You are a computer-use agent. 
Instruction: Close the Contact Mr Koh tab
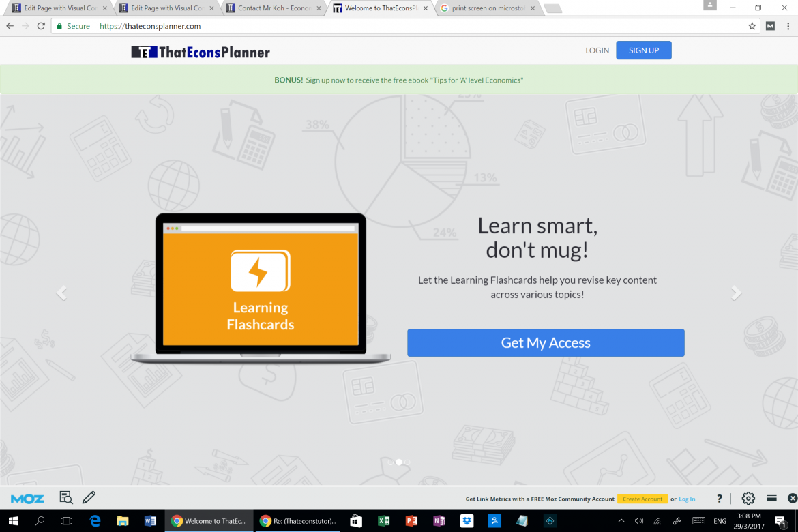pos(319,8)
